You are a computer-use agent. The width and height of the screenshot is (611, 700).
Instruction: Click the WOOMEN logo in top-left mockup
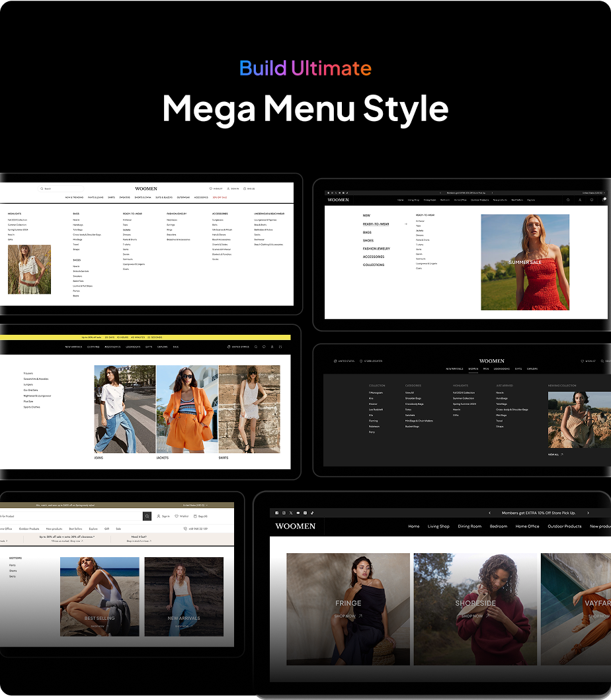coord(146,189)
